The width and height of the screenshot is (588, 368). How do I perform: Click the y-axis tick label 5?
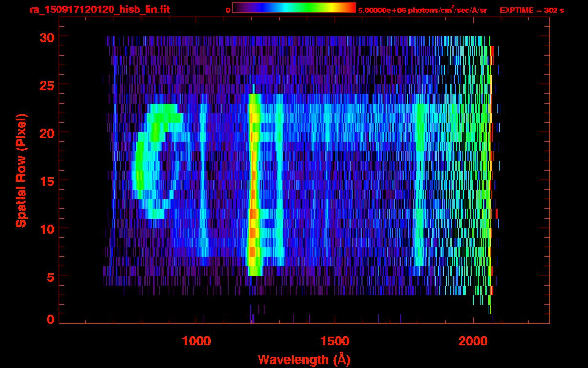(50, 276)
